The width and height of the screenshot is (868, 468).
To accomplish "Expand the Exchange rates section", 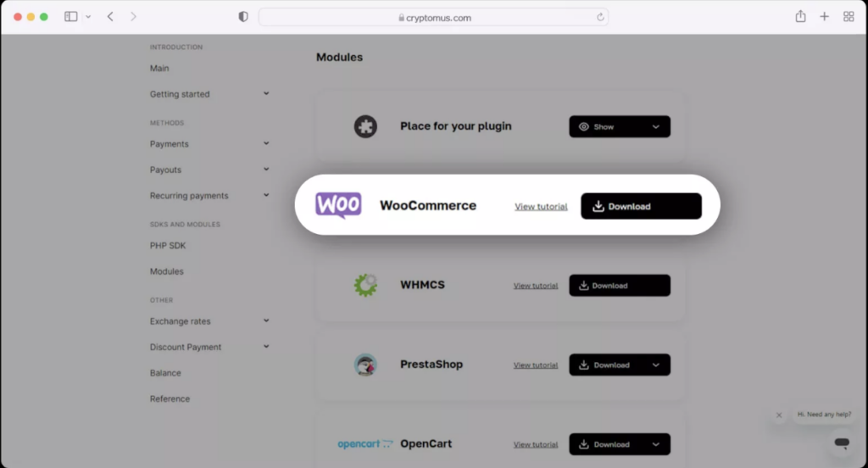I will 266,320.
